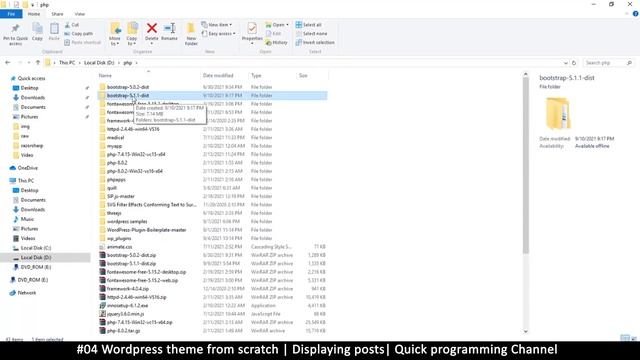Expand the address bar history dropdown

[x=565, y=63]
